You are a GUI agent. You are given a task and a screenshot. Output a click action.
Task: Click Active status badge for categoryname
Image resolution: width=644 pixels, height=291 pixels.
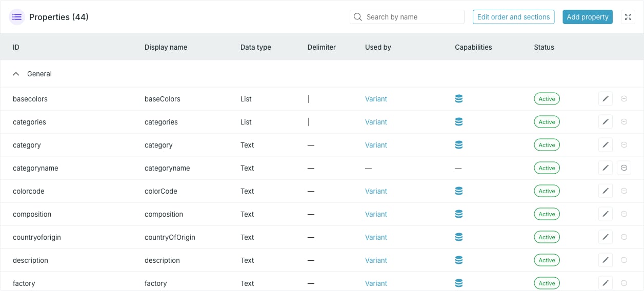pos(547,168)
